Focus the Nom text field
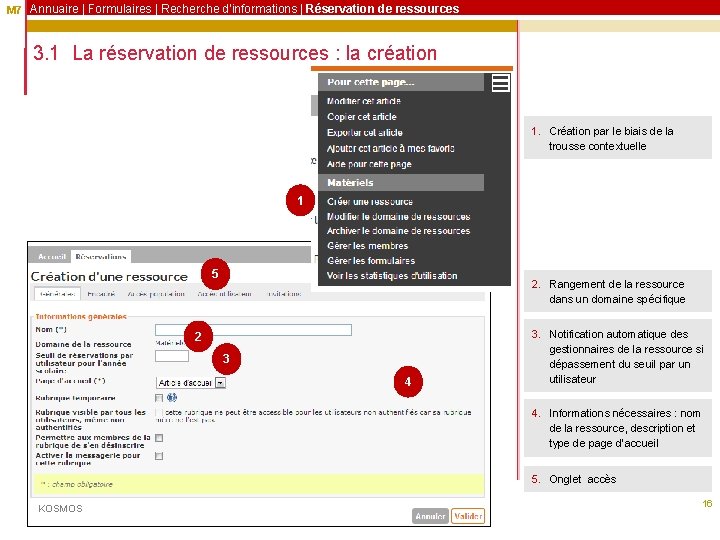This screenshot has height=540, width=720. pyautogui.click(x=253, y=330)
